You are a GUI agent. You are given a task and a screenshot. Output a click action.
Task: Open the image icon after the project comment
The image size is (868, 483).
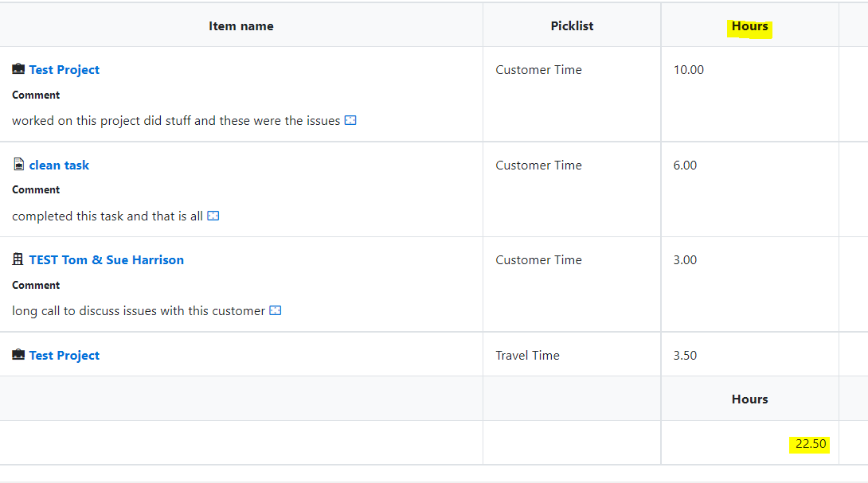[350, 120]
